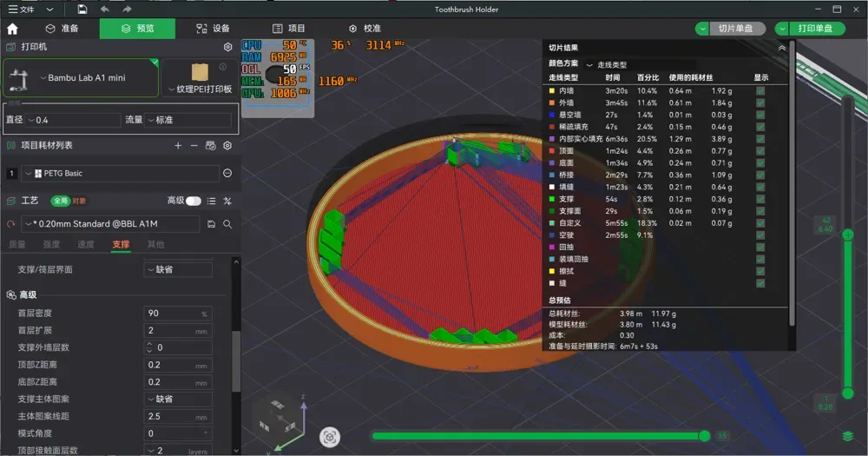Viewport: 868px width, 456px height.
Task: Toggle the 全局/对象 process scope switch
Action: click(69, 201)
